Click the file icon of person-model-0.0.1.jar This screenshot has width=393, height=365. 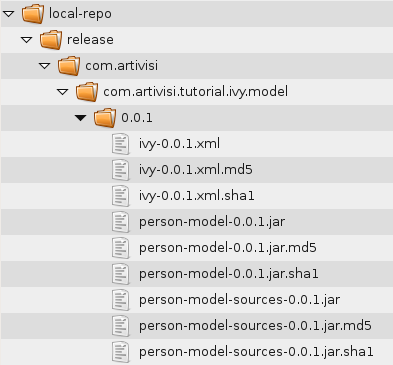point(120,222)
